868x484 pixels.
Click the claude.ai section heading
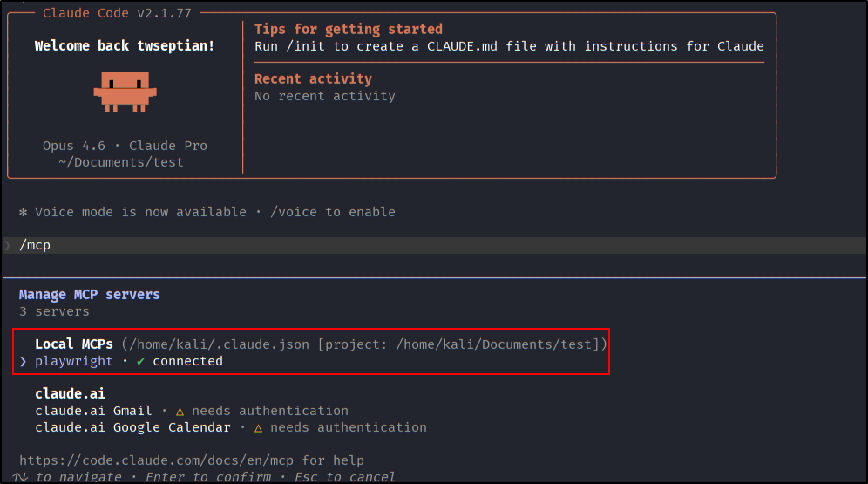click(x=70, y=394)
